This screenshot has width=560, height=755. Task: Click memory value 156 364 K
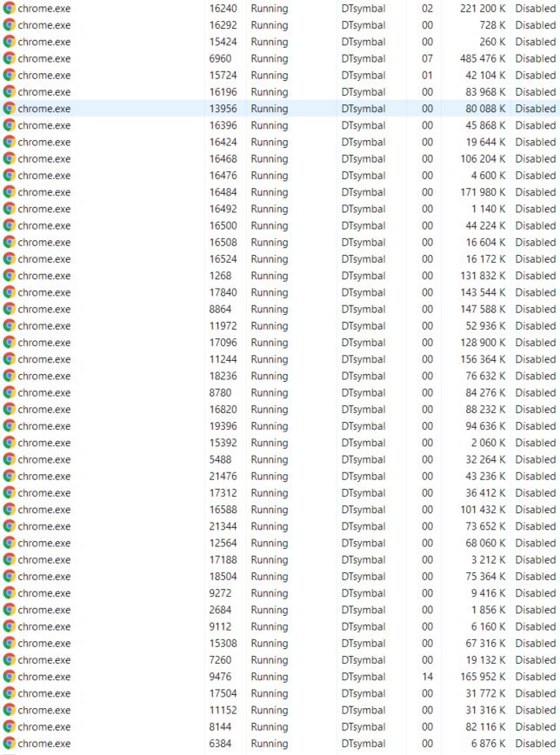click(x=483, y=358)
